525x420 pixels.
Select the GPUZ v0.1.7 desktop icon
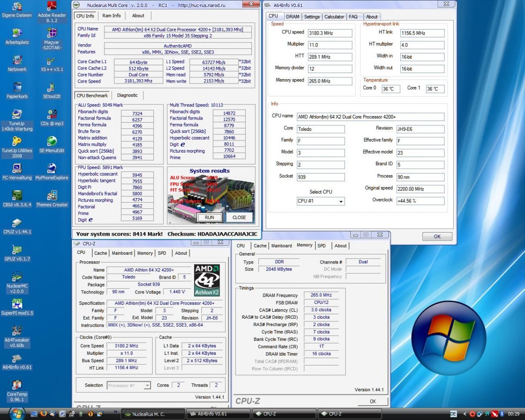[x=17, y=252]
